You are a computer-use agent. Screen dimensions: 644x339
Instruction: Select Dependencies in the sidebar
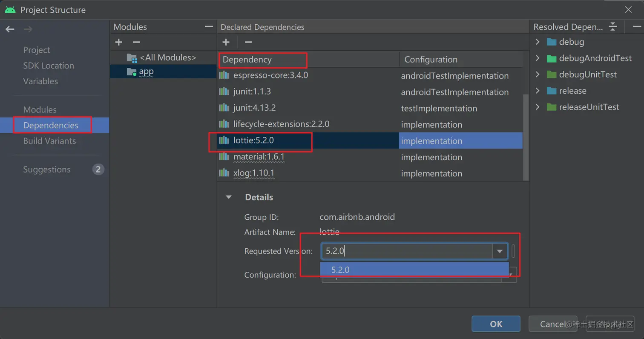(55, 125)
